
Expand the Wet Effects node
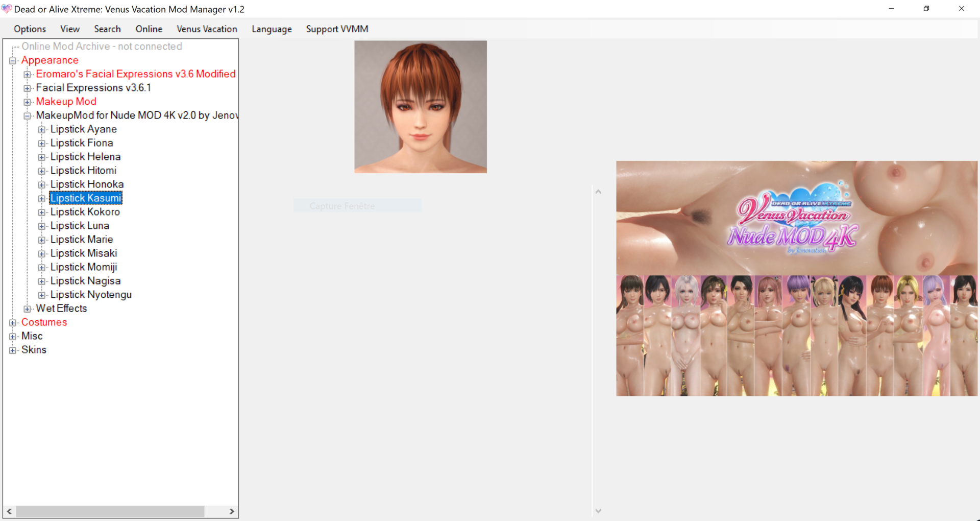pos(27,309)
